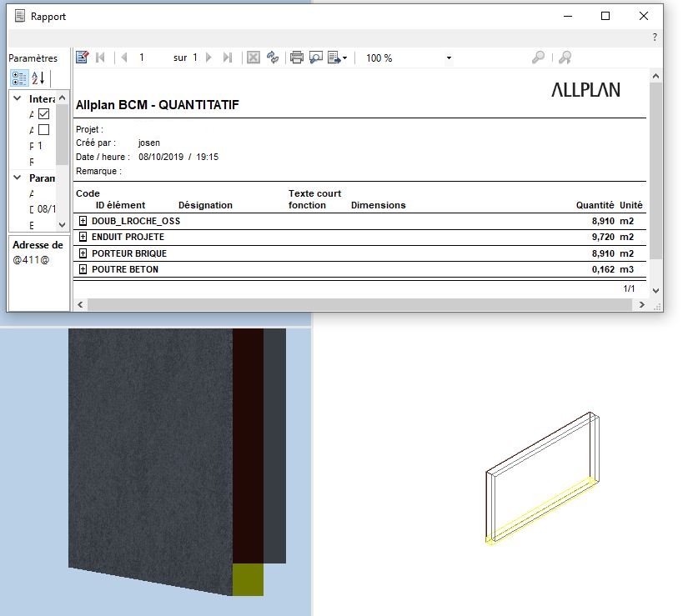The height and width of the screenshot is (616, 693).
Task: Click the find next icon
Action: coord(565,58)
